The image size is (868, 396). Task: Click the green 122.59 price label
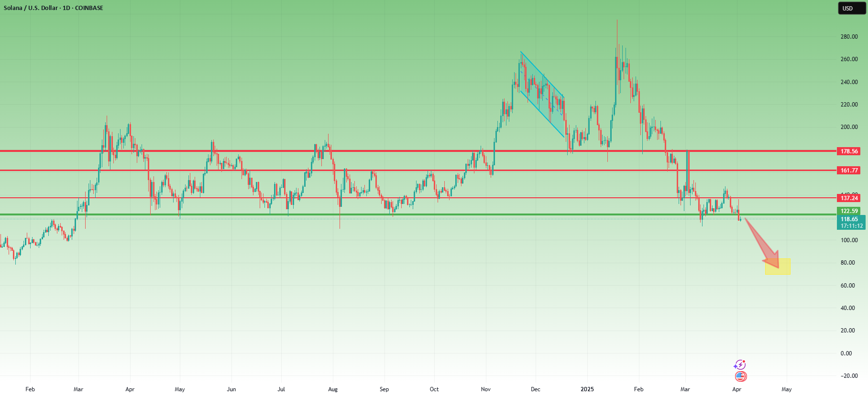click(849, 211)
